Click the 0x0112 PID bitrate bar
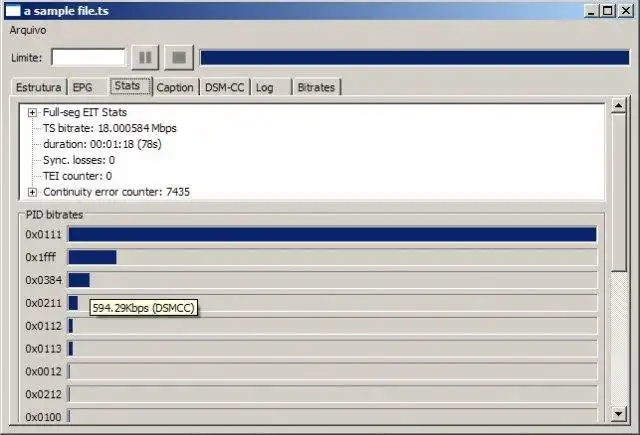This screenshot has height=435, width=640. coord(332,326)
